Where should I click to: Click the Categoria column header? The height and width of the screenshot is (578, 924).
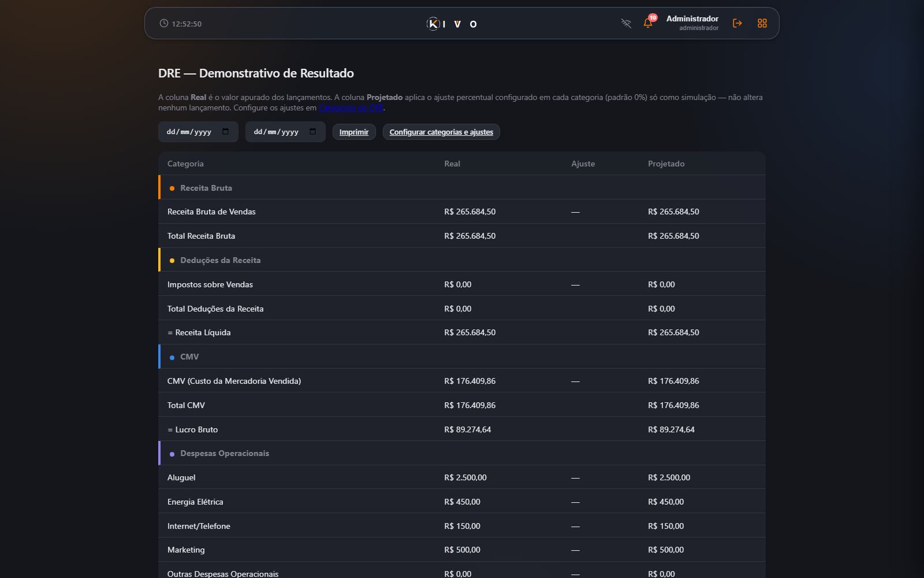(185, 164)
